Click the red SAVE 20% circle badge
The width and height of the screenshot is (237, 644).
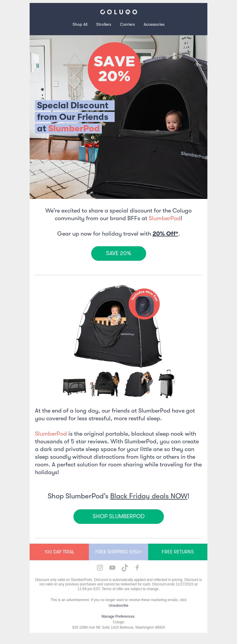[x=114, y=69]
